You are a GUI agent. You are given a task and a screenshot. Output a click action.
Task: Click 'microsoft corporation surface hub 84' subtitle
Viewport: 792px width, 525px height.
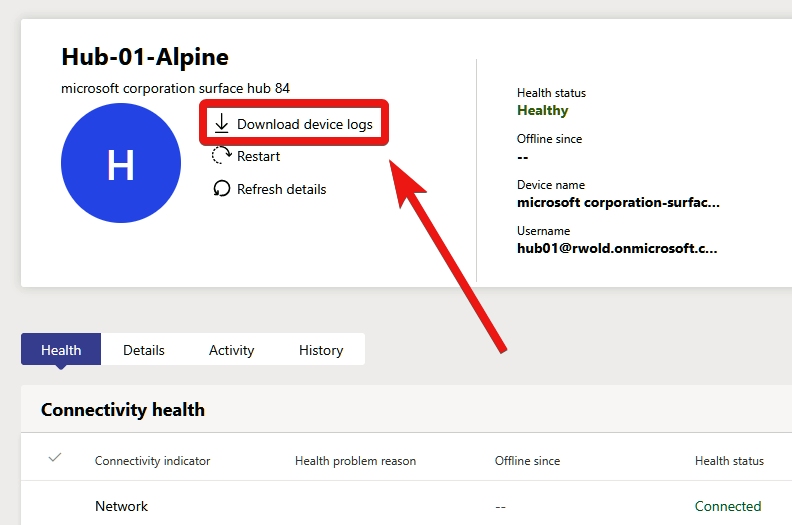point(175,88)
